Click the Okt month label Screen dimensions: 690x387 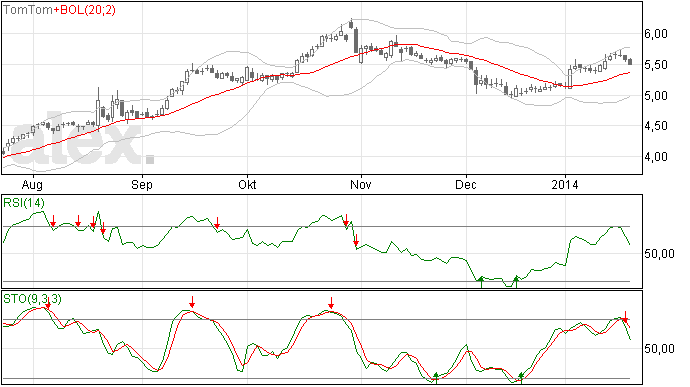(x=247, y=184)
